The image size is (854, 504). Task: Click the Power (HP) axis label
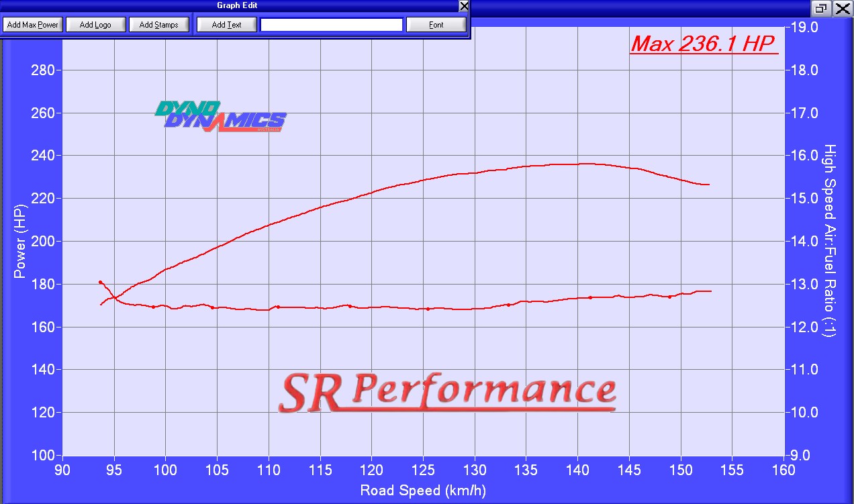tap(20, 241)
